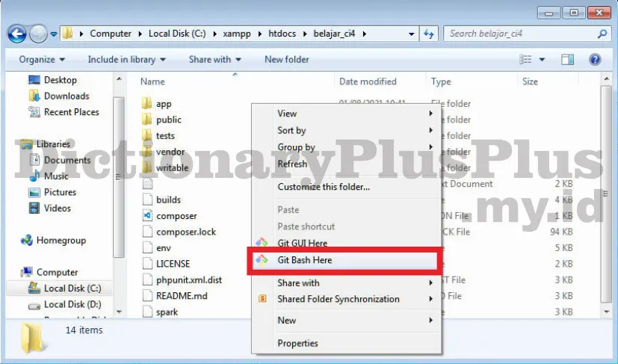Click the refresh button next to the address bar
This screenshot has height=364, width=618.
[428, 34]
